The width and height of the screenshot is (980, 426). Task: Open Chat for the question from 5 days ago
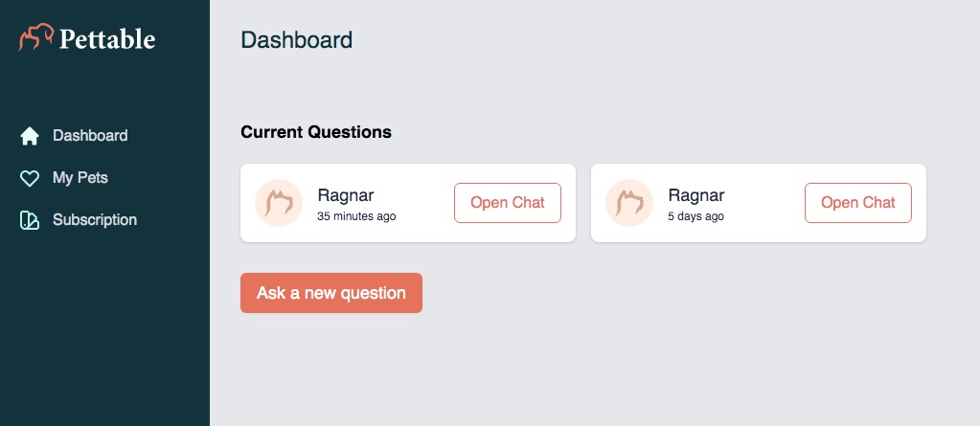pos(858,203)
